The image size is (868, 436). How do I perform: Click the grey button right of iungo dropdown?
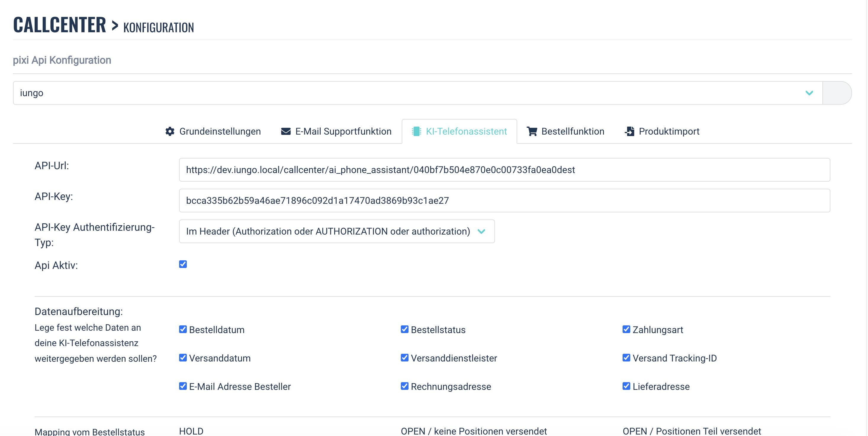point(837,93)
